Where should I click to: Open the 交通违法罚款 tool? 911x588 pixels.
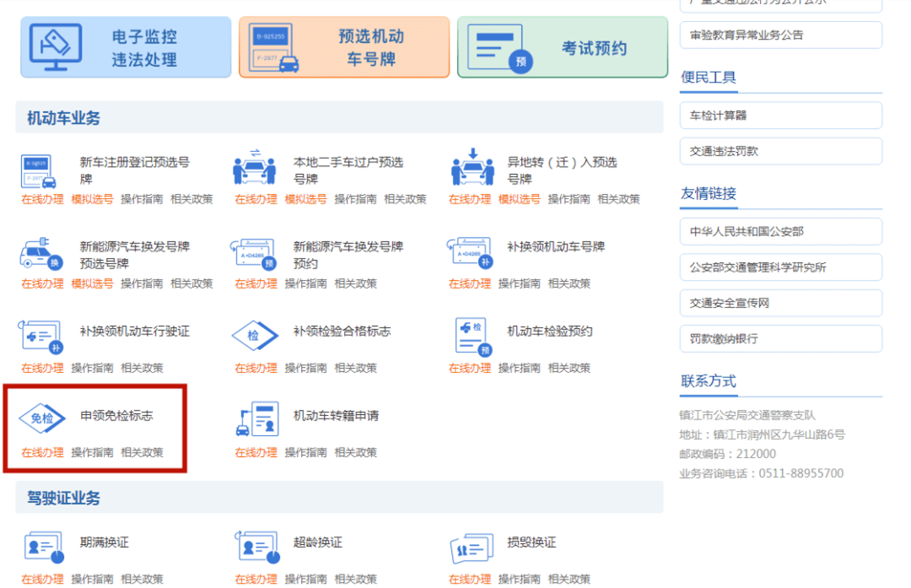[x=781, y=151]
